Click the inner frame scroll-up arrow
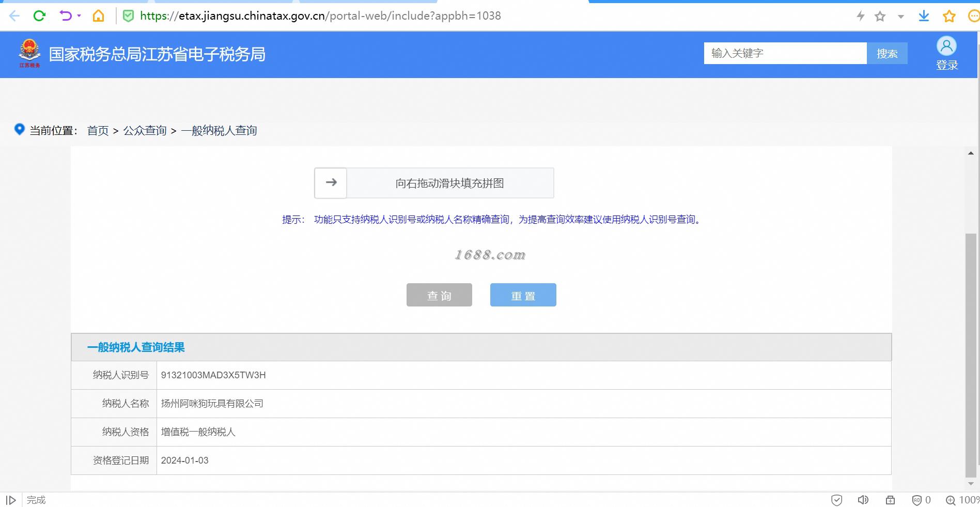980x507 pixels. pos(971,153)
